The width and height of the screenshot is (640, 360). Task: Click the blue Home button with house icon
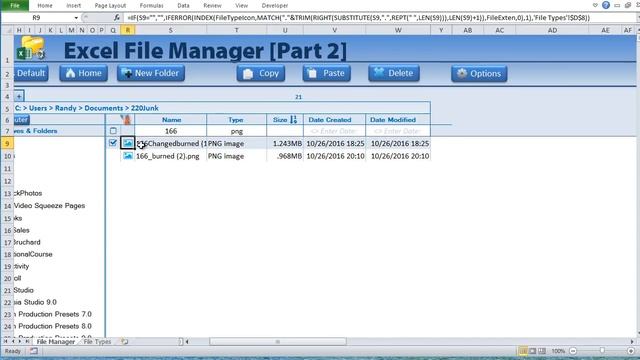pos(83,73)
